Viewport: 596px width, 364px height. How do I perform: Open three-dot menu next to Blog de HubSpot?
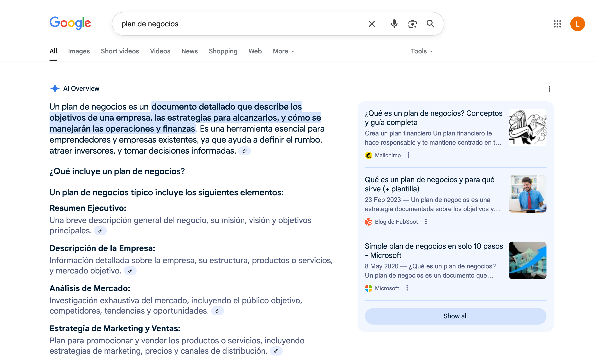click(426, 222)
